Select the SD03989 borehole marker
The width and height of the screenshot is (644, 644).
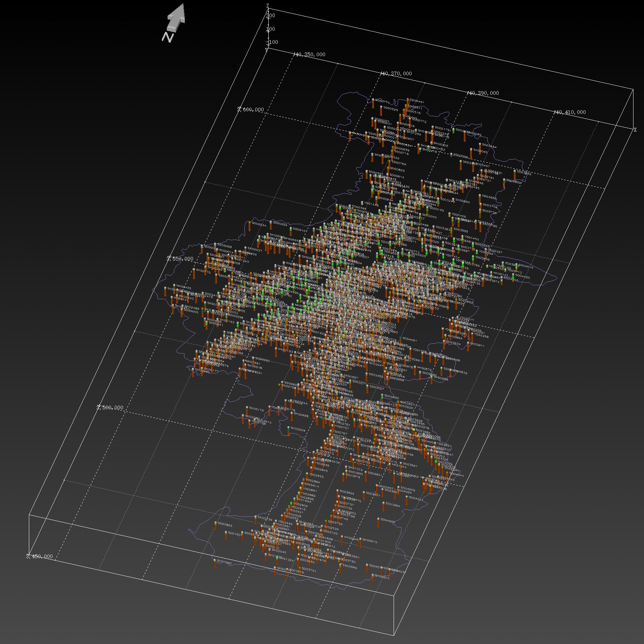tap(340, 568)
